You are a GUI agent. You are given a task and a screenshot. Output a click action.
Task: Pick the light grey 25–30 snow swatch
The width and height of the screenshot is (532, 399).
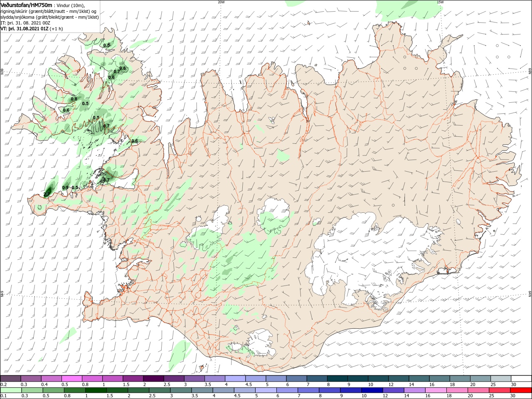500,379
